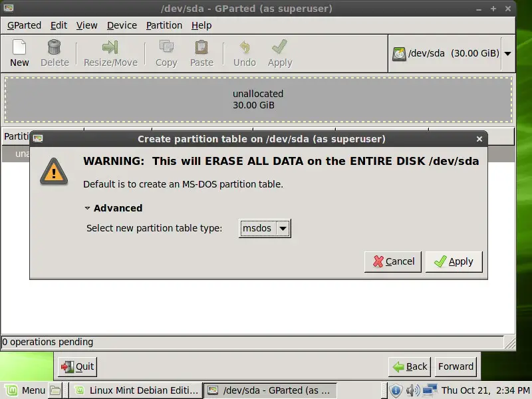Open the msdos partition table type dropdown
Screen dimensions: 532x399
(265, 228)
